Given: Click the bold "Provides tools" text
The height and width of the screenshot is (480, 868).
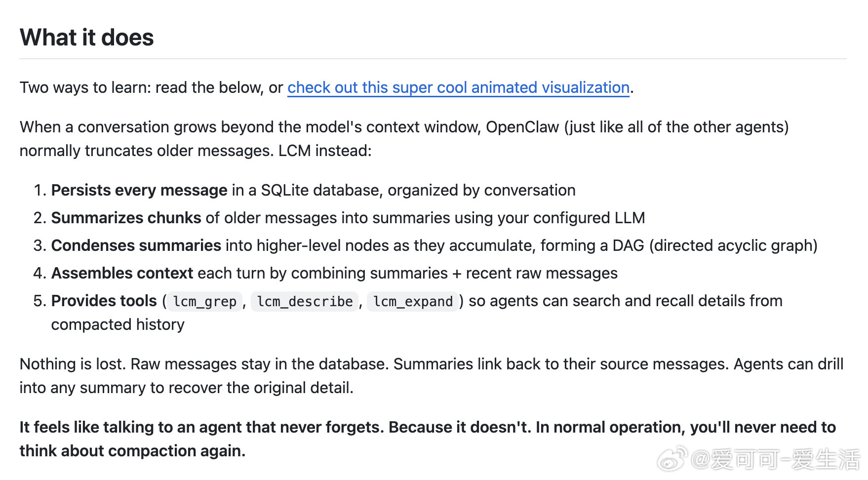Looking at the screenshot, I should tap(104, 301).
